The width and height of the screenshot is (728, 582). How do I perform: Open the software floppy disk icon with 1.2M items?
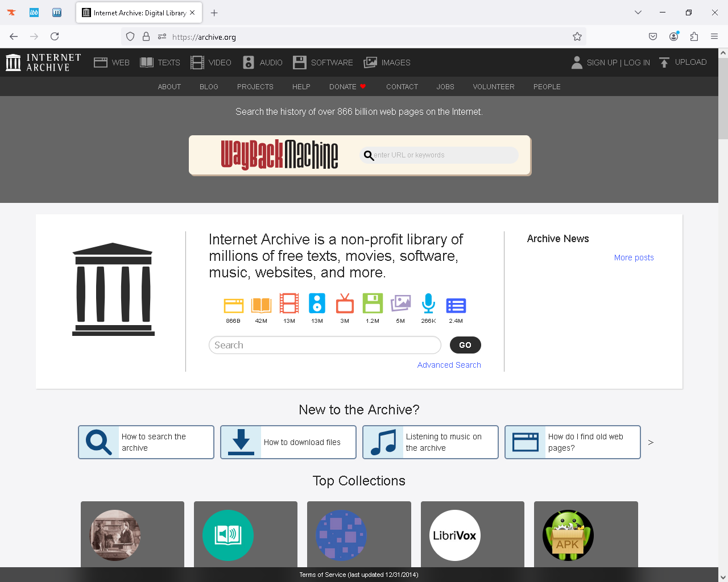(373, 304)
